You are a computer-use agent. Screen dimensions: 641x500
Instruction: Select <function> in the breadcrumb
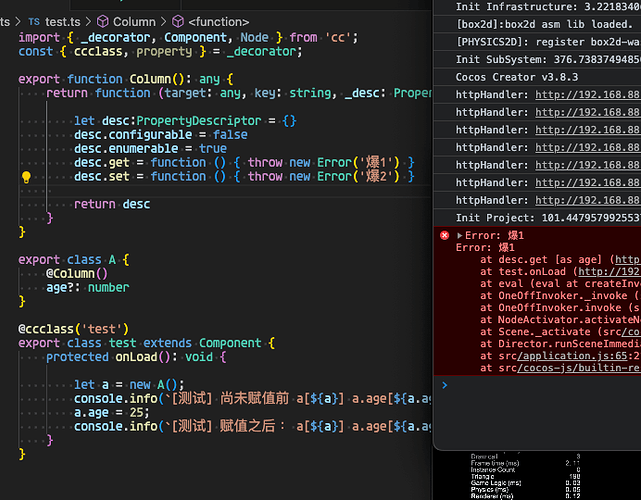click(x=219, y=22)
